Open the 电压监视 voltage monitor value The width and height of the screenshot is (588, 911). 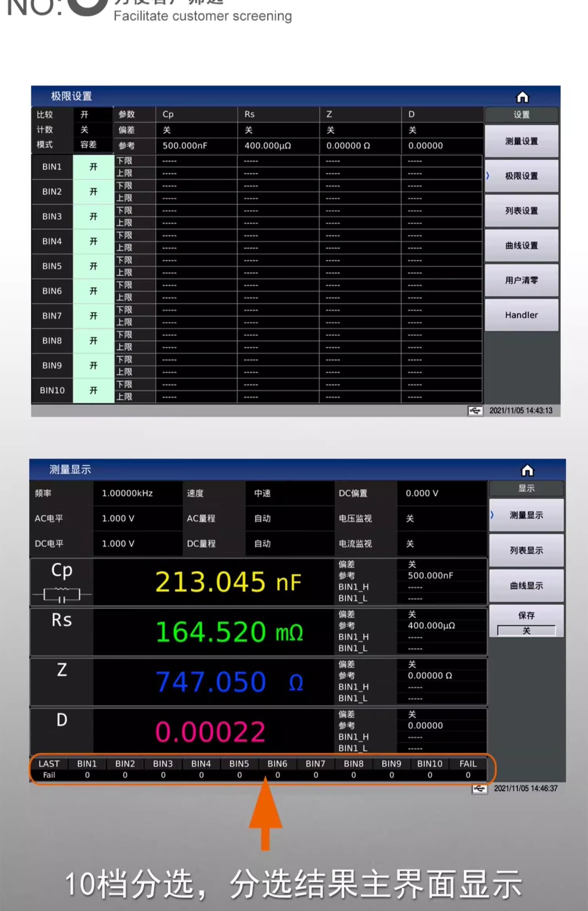pos(442,519)
